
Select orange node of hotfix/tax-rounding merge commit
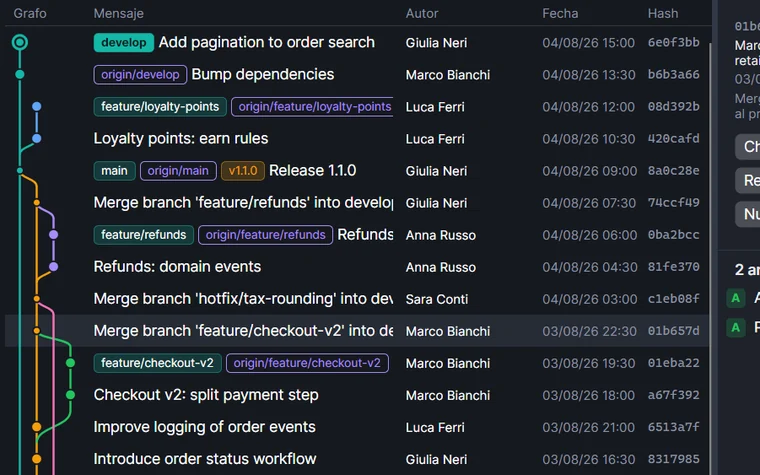pos(37,299)
